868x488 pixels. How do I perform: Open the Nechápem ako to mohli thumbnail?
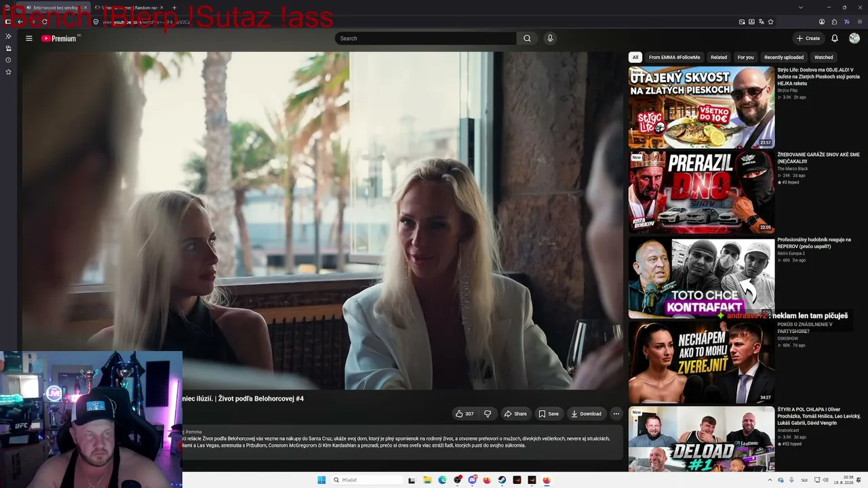(701, 362)
